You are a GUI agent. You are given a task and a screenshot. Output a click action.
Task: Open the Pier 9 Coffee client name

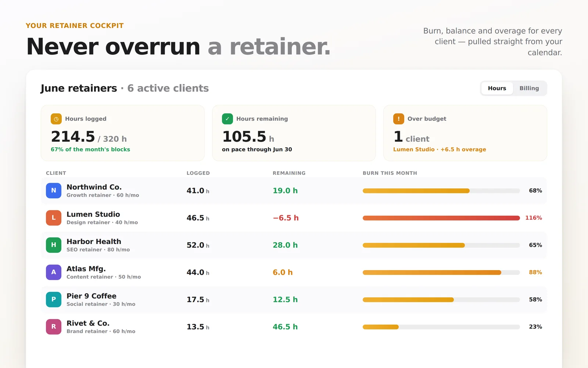click(x=92, y=296)
